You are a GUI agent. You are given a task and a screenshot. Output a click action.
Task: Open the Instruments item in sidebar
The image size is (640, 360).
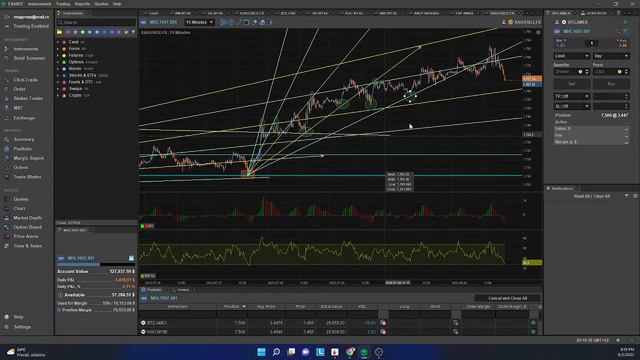[x=25, y=49]
